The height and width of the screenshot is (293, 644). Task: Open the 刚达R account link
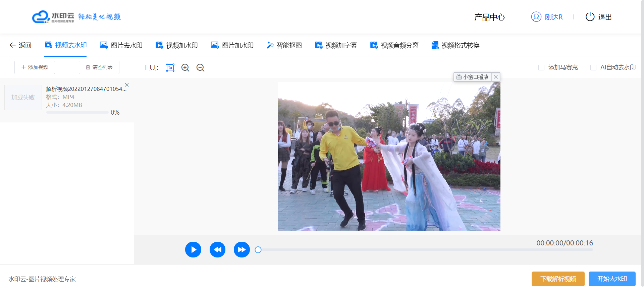(554, 17)
